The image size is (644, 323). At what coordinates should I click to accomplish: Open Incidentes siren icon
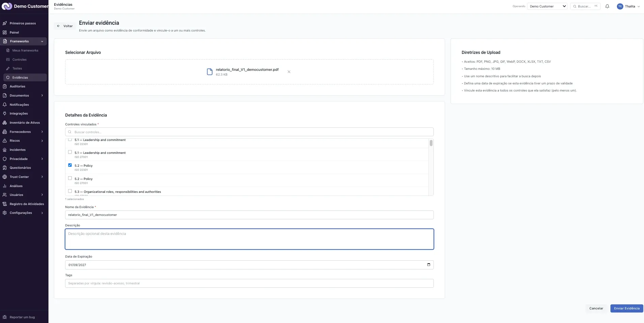click(x=5, y=150)
